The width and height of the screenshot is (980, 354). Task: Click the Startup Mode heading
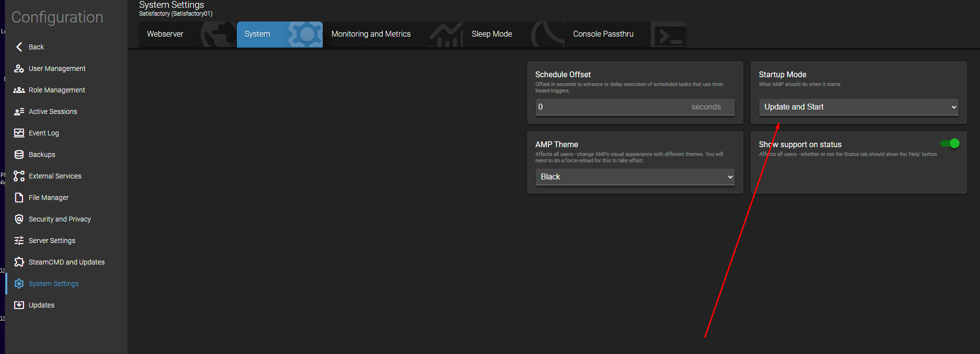pos(782,74)
